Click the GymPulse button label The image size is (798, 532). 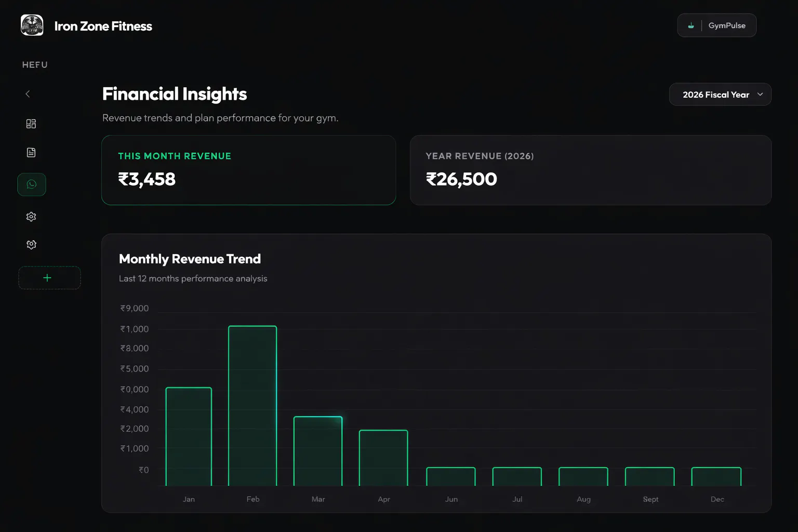click(727, 25)
